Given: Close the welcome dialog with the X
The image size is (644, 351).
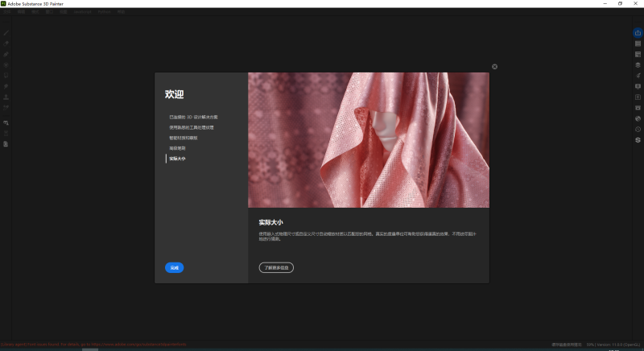Looking at the screenshot, I should tap(494, 67).
